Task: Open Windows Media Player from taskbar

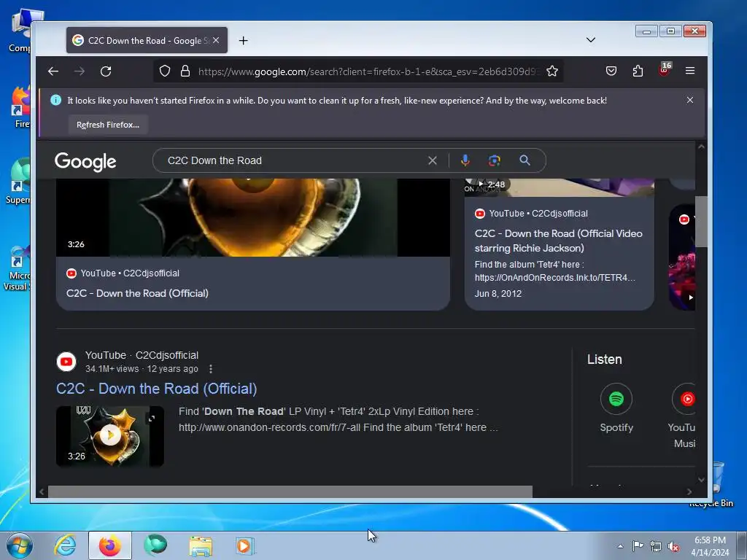Action: coord(245,545)
